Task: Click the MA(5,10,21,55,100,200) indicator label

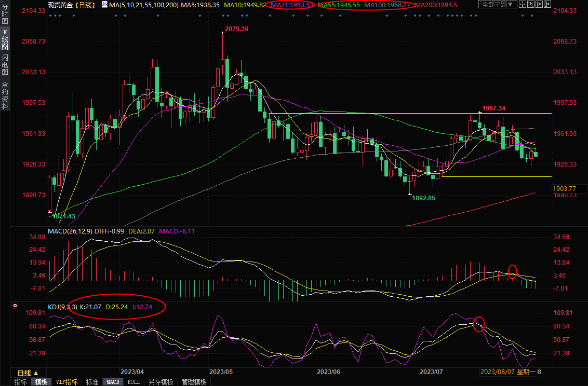Action: click(x=144, y=5)
